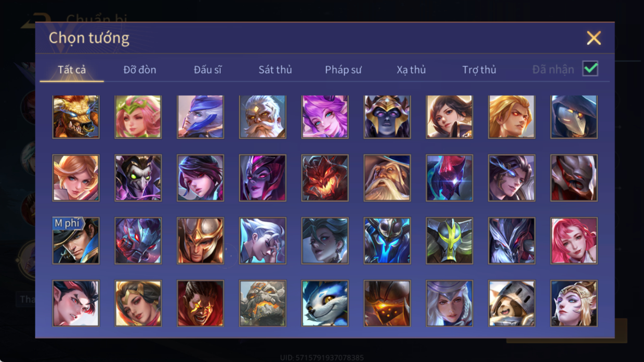Open the 'Đấu sĩ' tab
644x362 pixels.
(207, 70)
